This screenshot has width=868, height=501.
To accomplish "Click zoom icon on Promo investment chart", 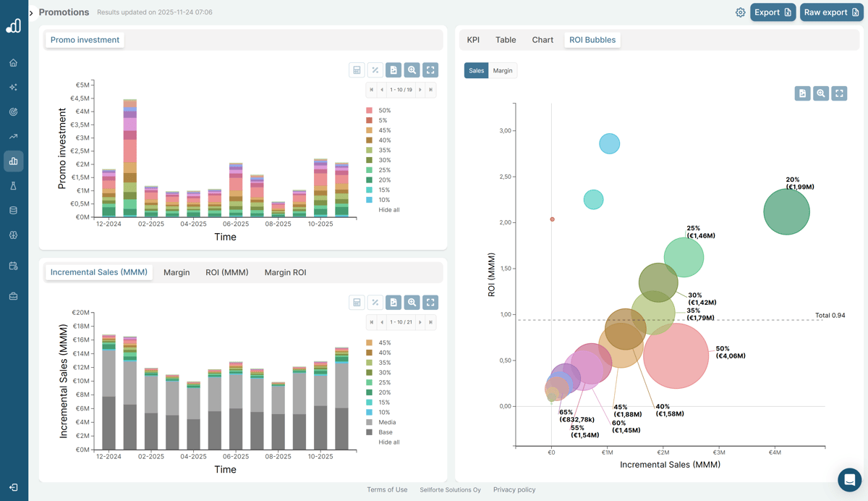I will click(x=412, y=70).
